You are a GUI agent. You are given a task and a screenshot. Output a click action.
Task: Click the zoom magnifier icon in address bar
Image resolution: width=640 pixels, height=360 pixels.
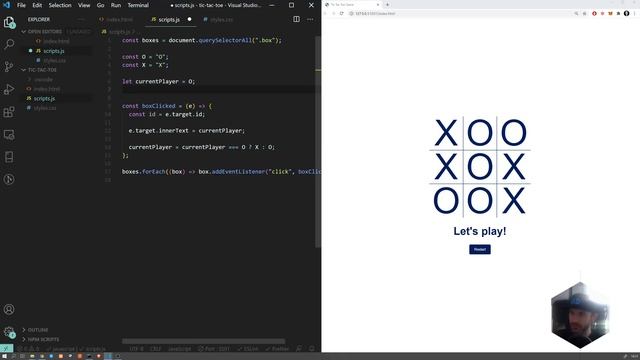(x=576, y=13)
